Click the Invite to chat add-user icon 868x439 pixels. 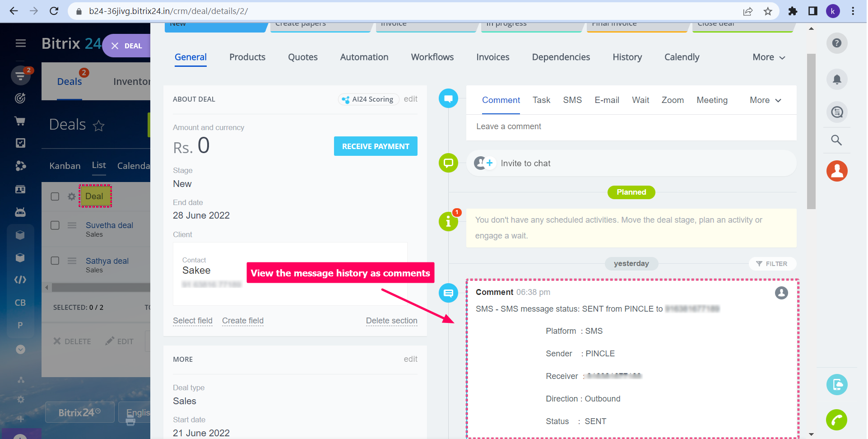click(x=484, y=163)
